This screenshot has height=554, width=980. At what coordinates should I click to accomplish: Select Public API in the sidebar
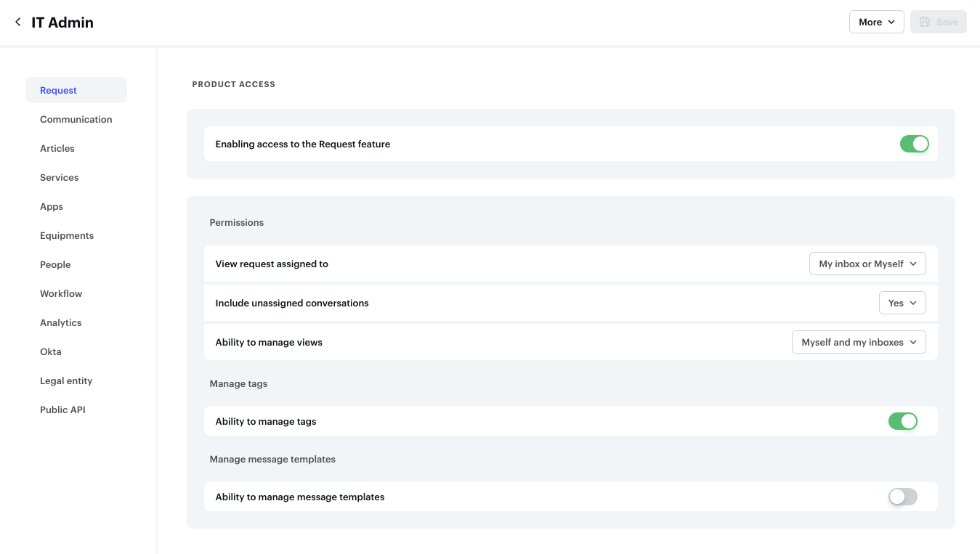pyautogui.click(x=62, y=410)
